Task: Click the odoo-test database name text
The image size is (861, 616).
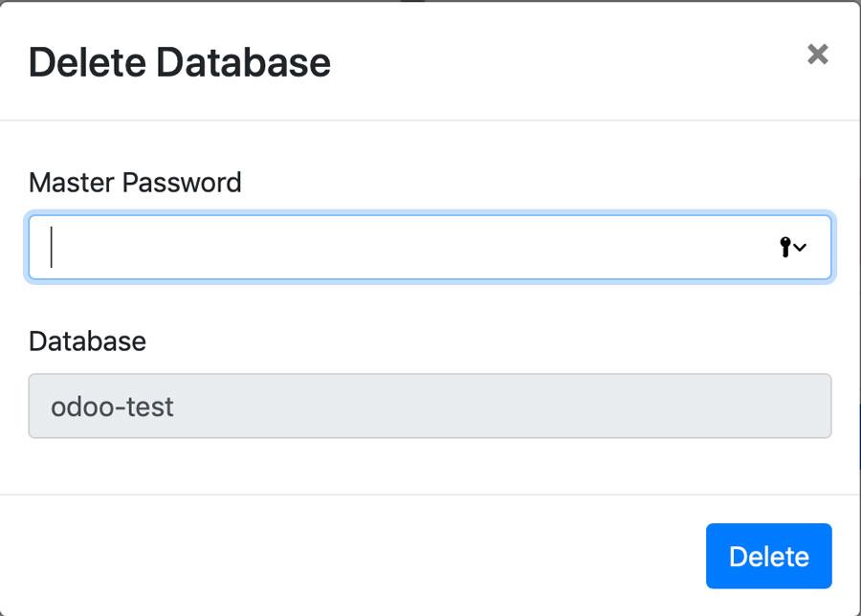Action: 112,407
